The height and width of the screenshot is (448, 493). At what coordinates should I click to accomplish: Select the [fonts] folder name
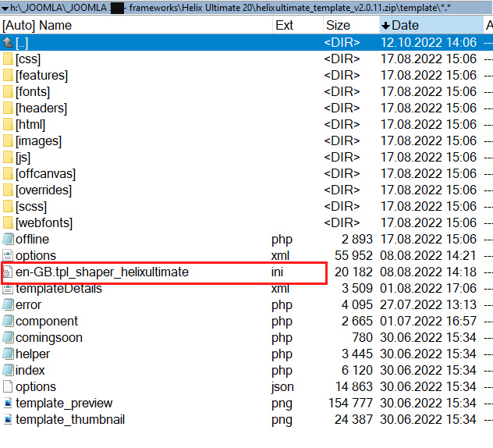tap(33, 92)
